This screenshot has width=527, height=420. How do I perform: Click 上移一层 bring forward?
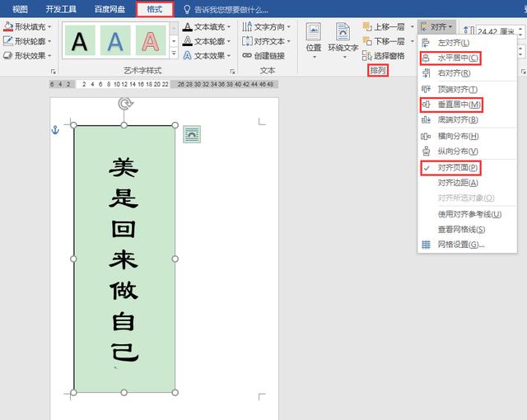click(x=385, y=26)
